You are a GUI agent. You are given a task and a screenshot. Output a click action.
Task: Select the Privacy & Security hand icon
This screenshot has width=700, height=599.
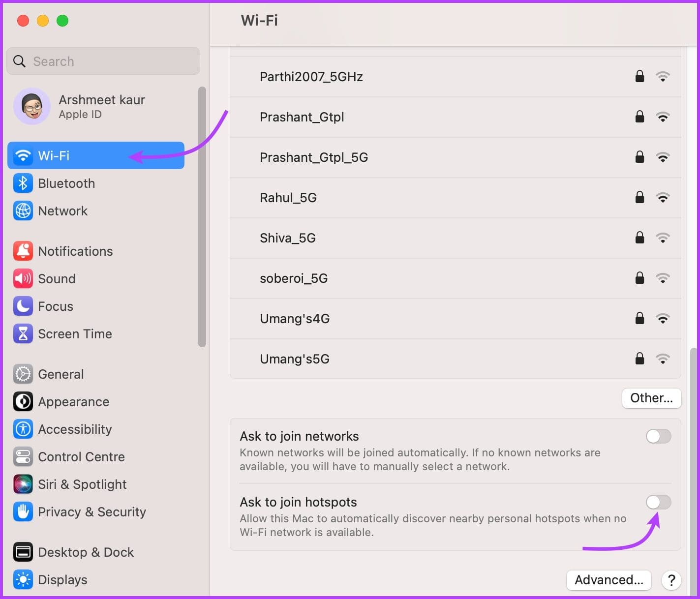click(23, 511)
